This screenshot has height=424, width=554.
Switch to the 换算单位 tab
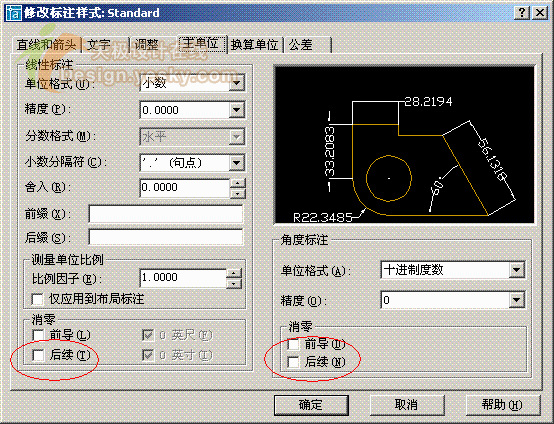click(x=255, y=45)
